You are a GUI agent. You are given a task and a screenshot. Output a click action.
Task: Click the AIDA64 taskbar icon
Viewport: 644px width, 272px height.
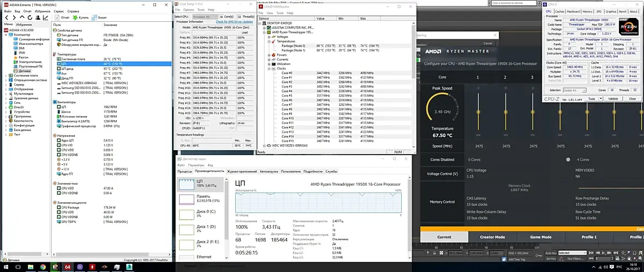click(x=67, y=267)
